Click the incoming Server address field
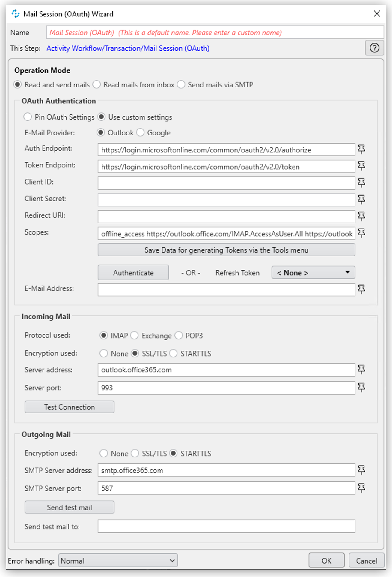The width and height of the screenshot is (392, 577). tap(226, 370)
